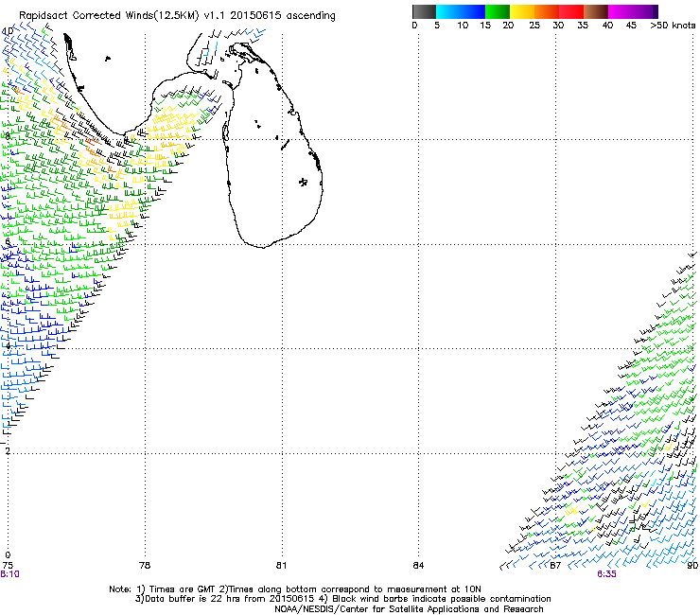Click the latitude label 0
The width and height of the screenshot is (700, 615).
(8, 555)
